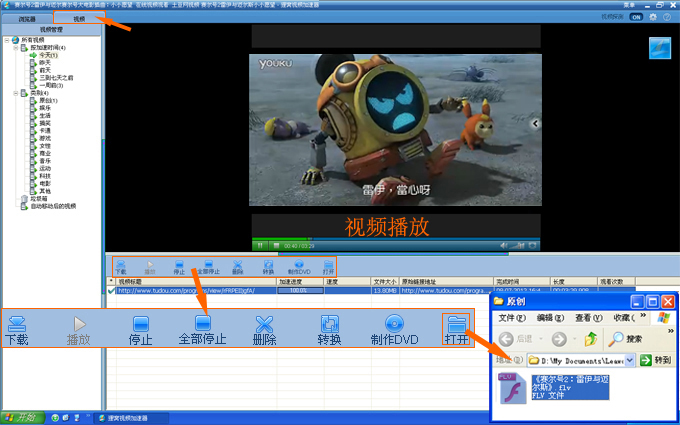Screen dimensions: 680x425
Task: Click the video picture in the player
Action: (395, 130)
